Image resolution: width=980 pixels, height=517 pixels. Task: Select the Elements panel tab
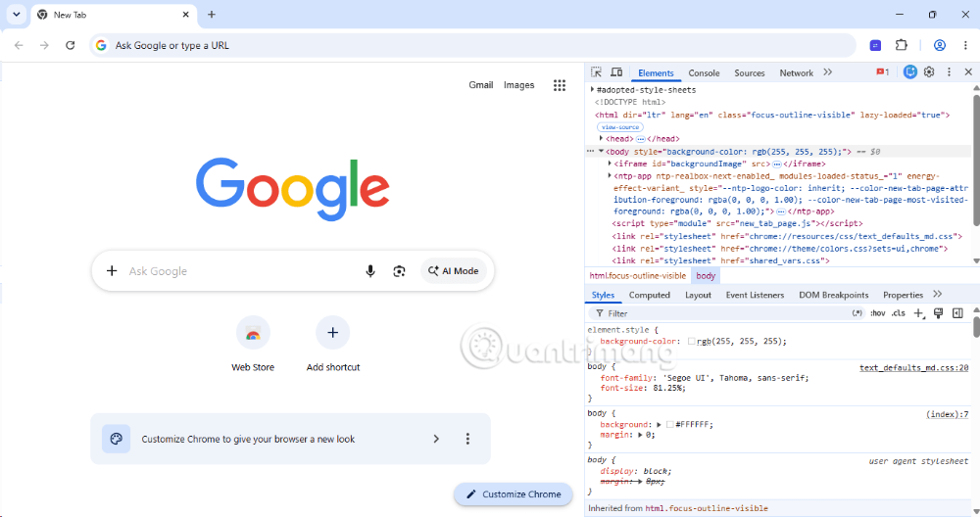pyautogui.click(x=656, y=73)
